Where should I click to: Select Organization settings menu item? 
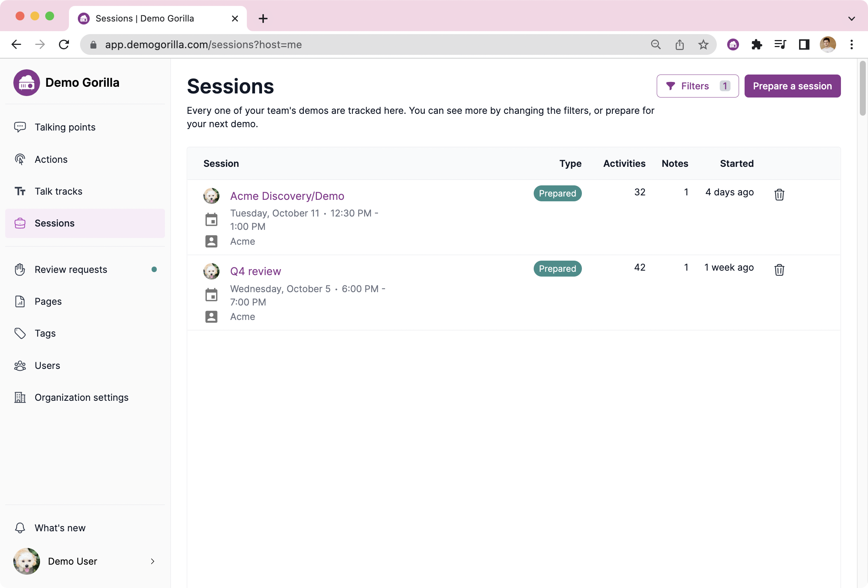click(x=82, y=397)
